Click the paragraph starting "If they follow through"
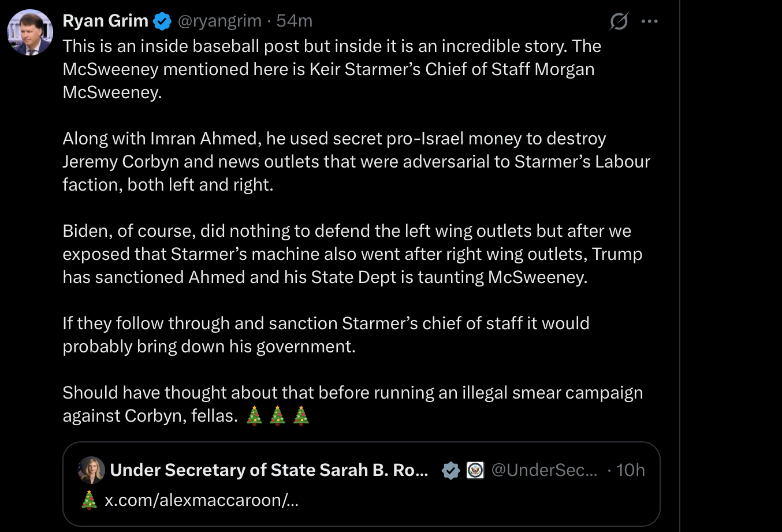This screenshot has height=532, width=782. pos(326,334)
